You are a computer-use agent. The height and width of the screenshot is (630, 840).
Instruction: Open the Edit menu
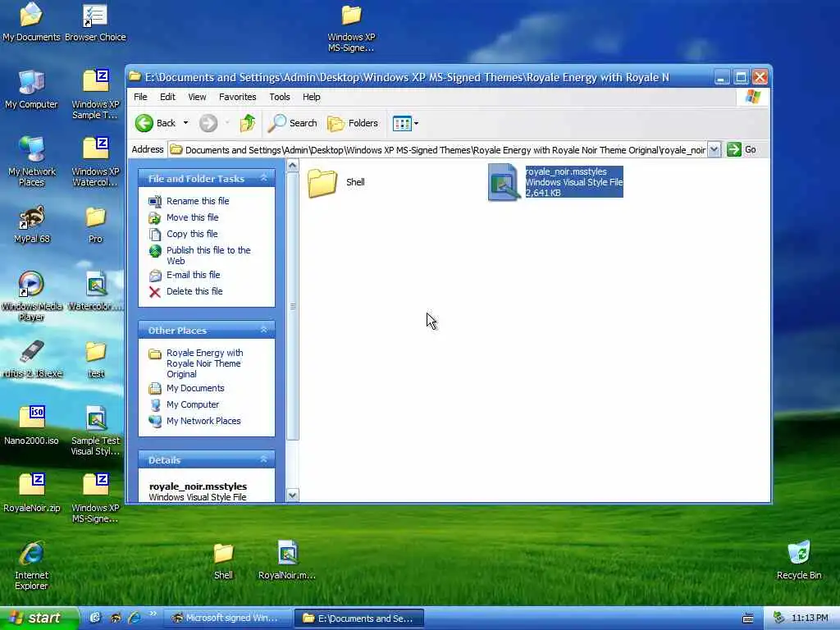[x=167, y=97]
